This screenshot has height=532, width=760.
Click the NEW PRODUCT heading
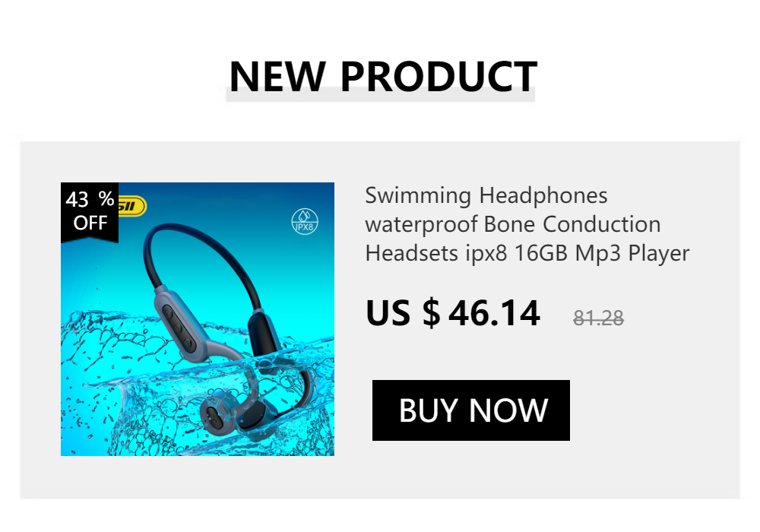[383, 76]
